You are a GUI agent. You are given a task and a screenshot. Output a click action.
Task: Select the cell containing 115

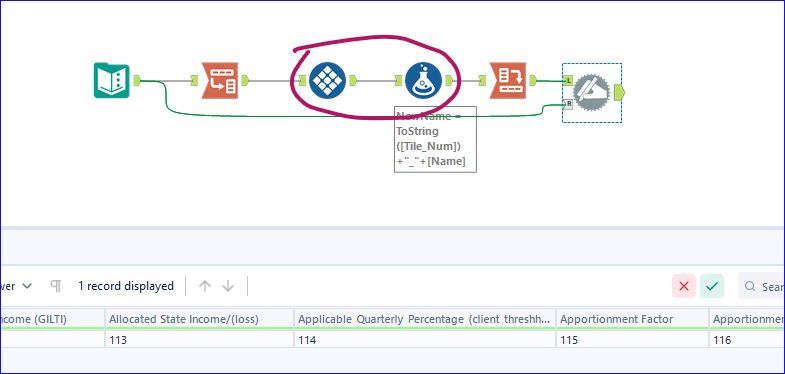(632, 340)
